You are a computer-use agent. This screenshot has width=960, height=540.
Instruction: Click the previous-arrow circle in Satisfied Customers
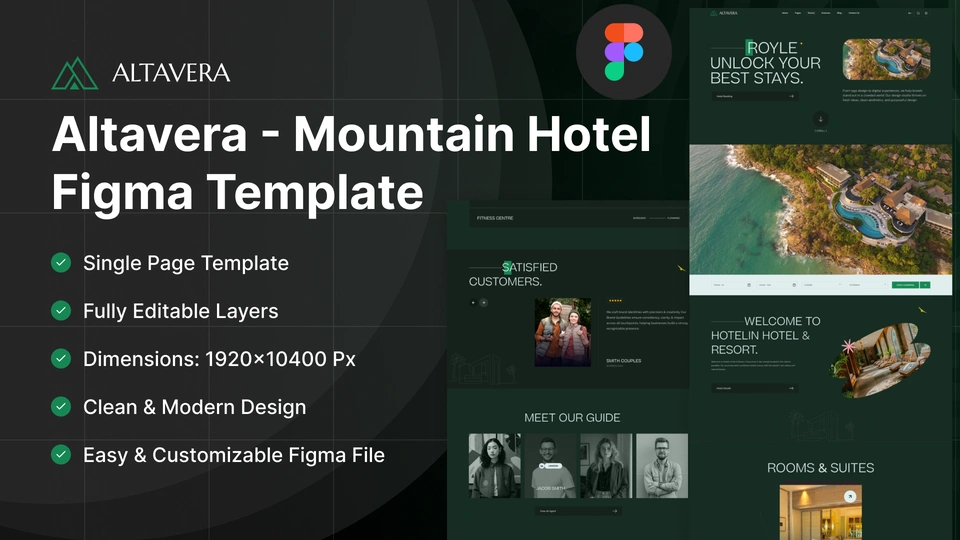click(473, 302)
